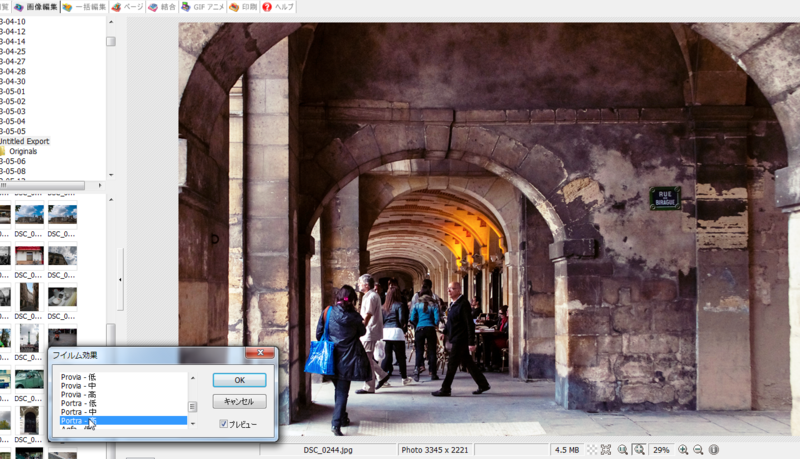The image size is (800, 459).
Task: Click the 画像編集 icon in toolbar
Action: (x=19, y=7)
